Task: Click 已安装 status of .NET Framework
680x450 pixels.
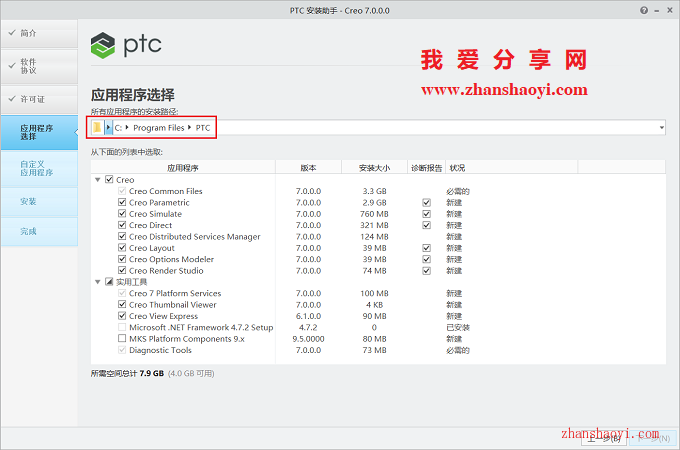Action: coord(458,328)
